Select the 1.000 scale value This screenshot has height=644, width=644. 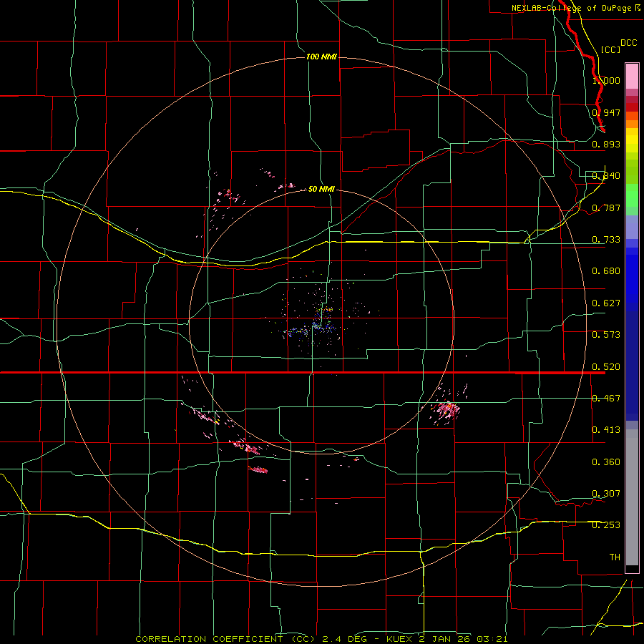pos(606,80)
